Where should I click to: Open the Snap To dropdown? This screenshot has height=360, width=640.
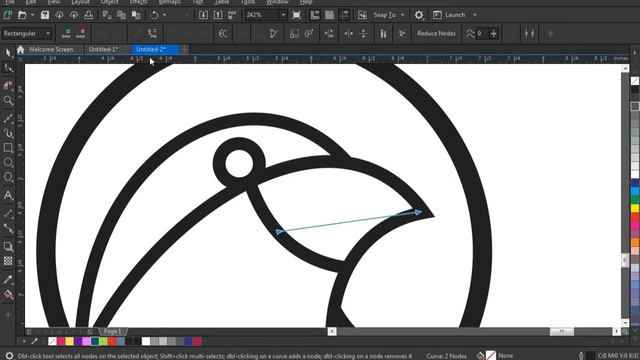click(389, 15)
